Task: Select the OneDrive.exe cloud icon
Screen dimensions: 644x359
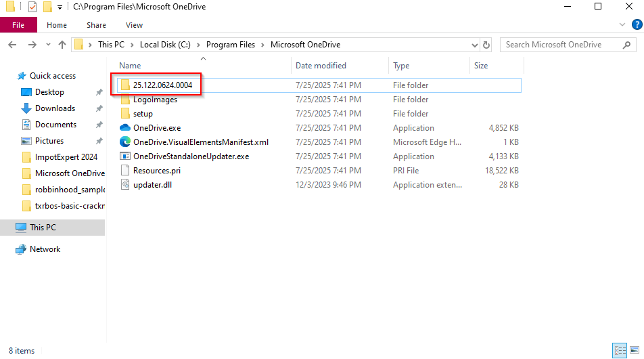Action: 125,128
